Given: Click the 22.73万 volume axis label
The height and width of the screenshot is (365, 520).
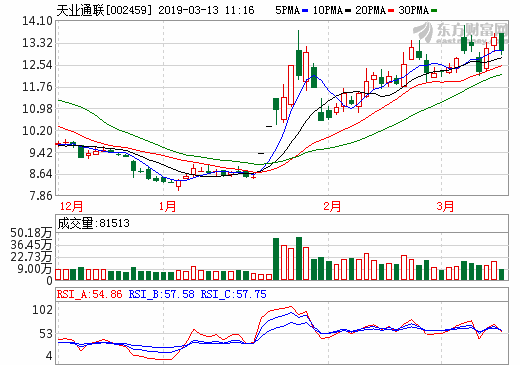Looking at the screenshot, I should pos(31,257).
